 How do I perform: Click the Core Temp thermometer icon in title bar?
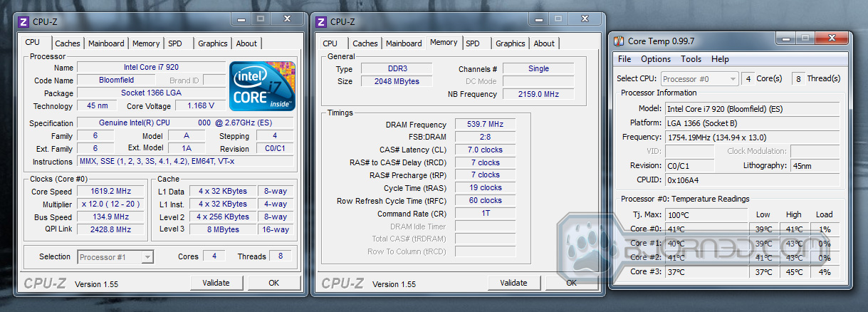tap(619, 41)
